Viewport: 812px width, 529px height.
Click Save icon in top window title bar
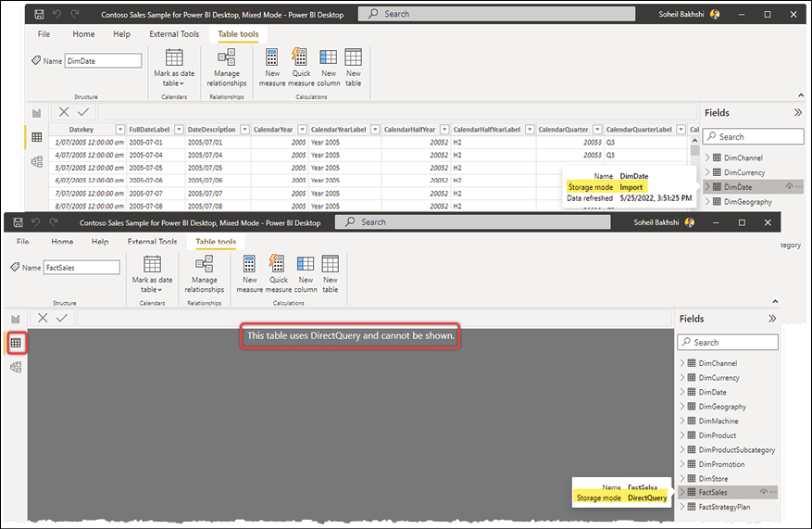(x=39, y=15)
